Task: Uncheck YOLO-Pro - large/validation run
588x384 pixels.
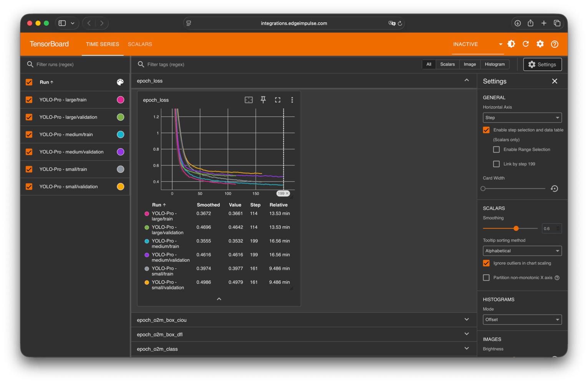Action: click(29, 117)
